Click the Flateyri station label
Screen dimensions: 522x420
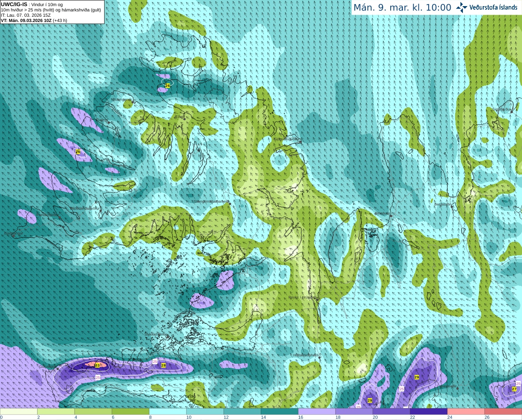coord(102,120)
